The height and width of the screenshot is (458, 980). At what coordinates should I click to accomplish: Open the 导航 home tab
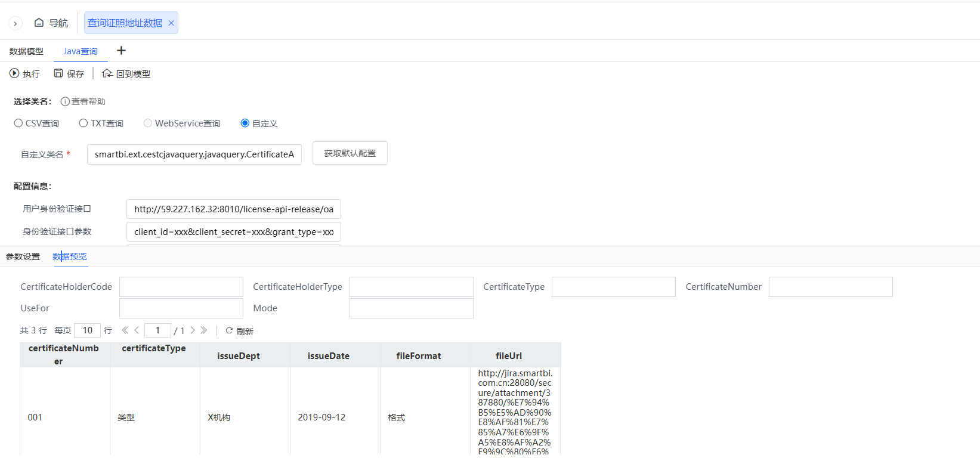(51, 23)
